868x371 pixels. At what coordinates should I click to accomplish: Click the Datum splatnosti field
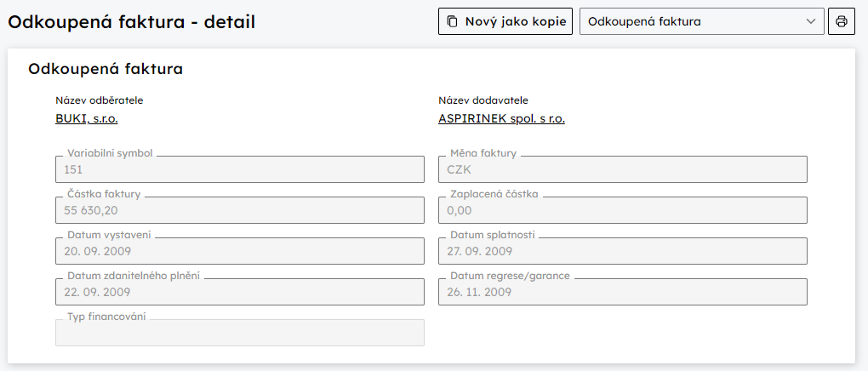point(623,251)
